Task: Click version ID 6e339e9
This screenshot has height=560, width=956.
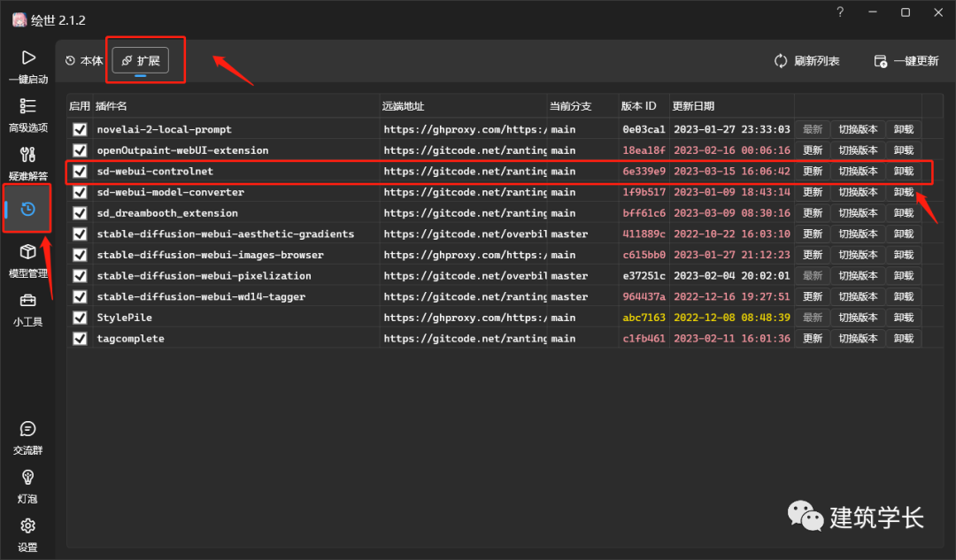Action: click(644, 172)
